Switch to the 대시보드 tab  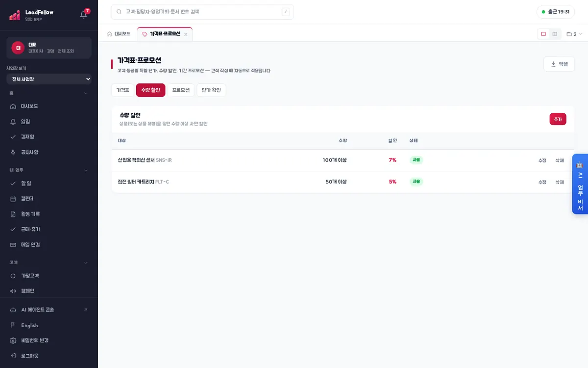pos(119,34)
